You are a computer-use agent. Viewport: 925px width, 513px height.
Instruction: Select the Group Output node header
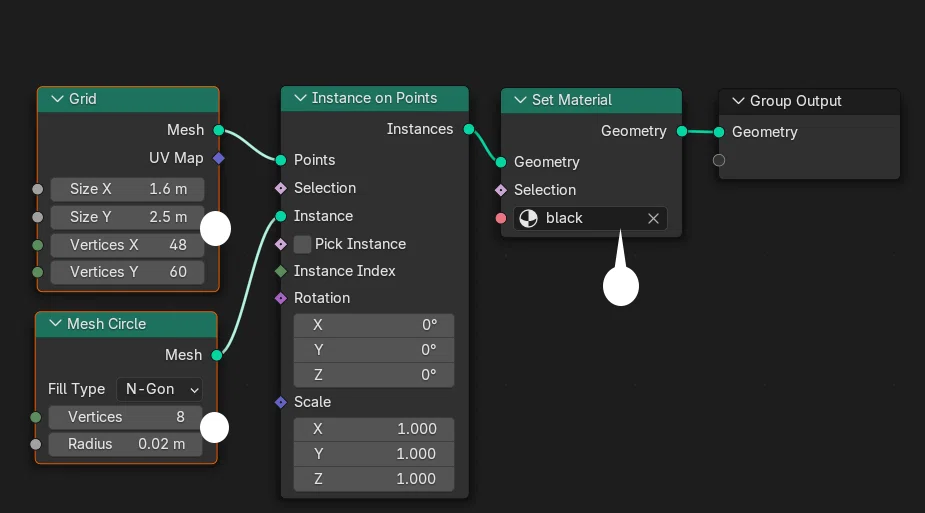click(809, 101)
